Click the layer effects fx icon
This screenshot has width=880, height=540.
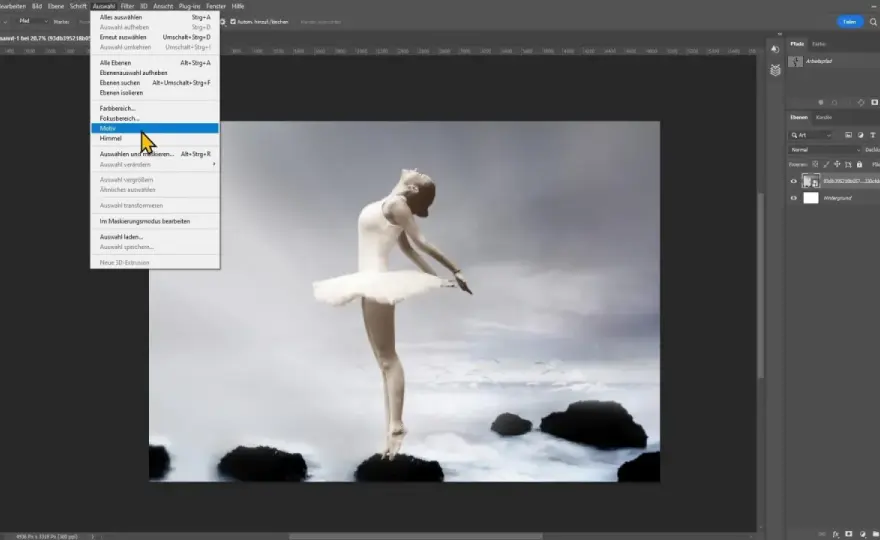836,534
